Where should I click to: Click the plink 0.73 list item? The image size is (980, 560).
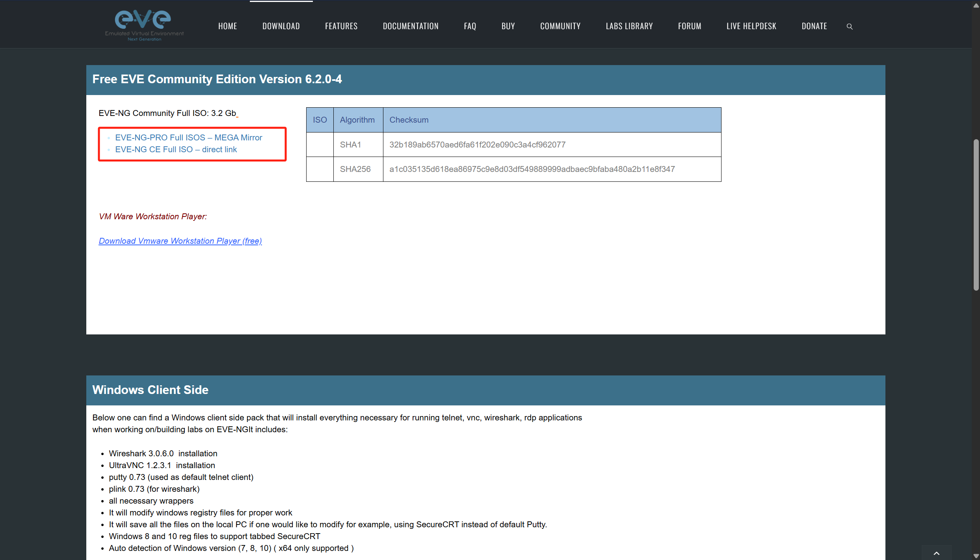click(x=154, y=489)
